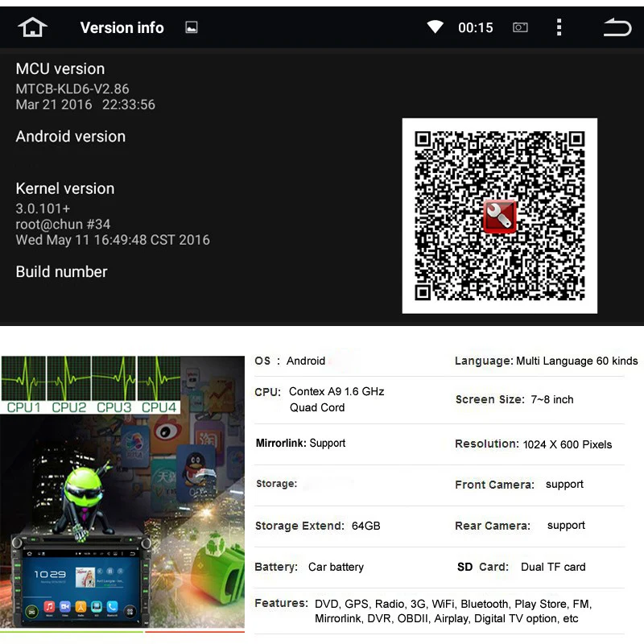Tap the Video app icon on the head unit
644x644 pixels.
pyautogui.click(x=65, y=607)
